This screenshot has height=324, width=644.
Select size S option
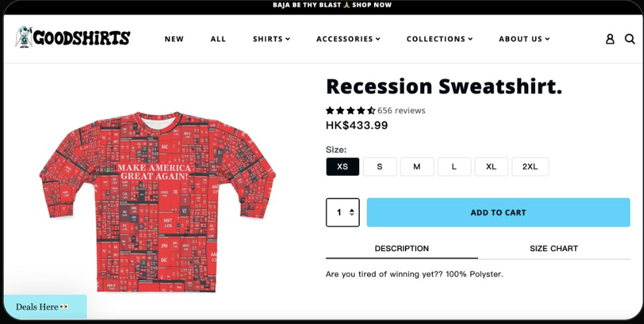coord(380,166)
